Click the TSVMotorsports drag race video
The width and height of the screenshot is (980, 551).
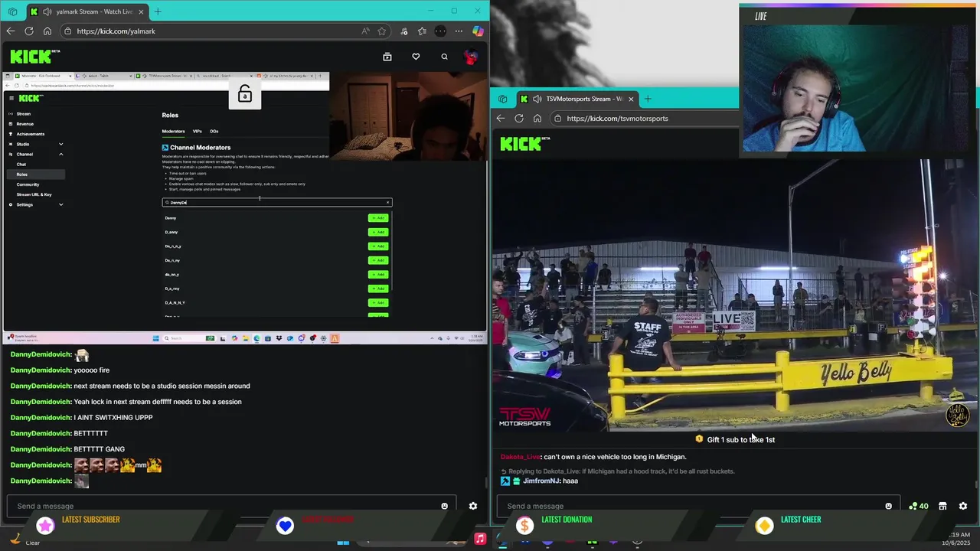tap(735, 295)
